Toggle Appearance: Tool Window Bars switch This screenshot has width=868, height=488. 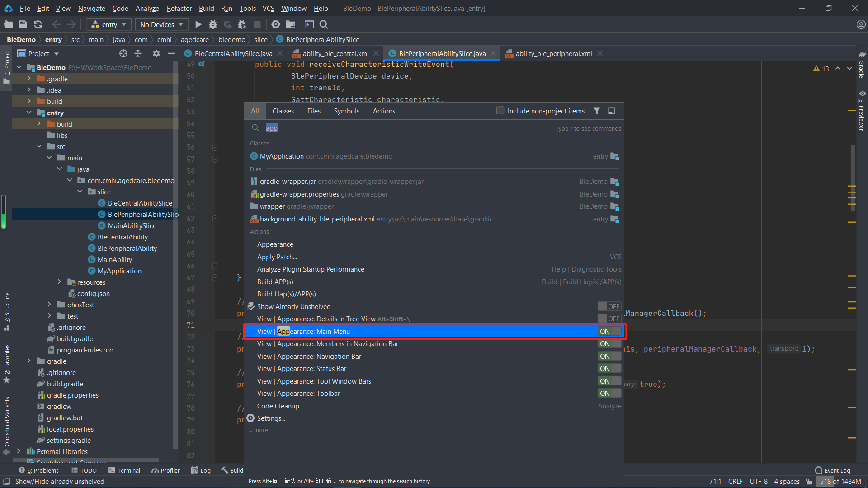pyautogui.click(x=609, y=381)
